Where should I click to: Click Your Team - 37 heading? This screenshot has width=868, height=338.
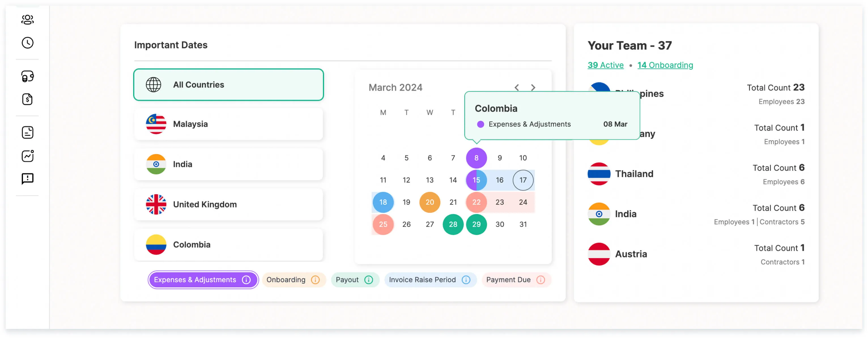point(629,46)
